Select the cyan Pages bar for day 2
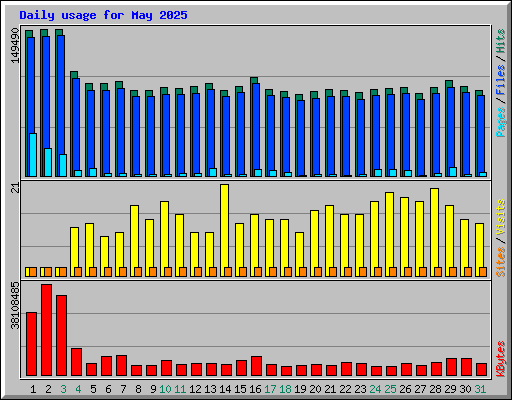This screenshot has width=512, height=400. [48, 162]
